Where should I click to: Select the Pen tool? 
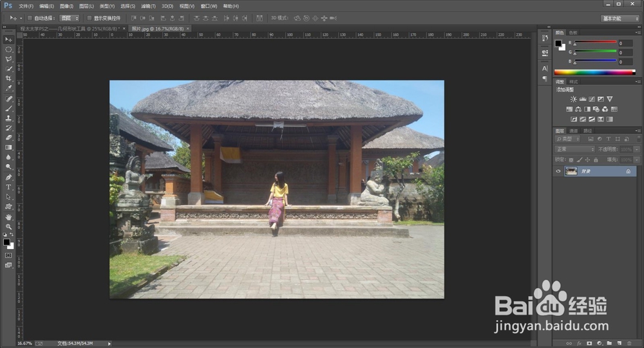pyautogui.click(x=8, y=178)
